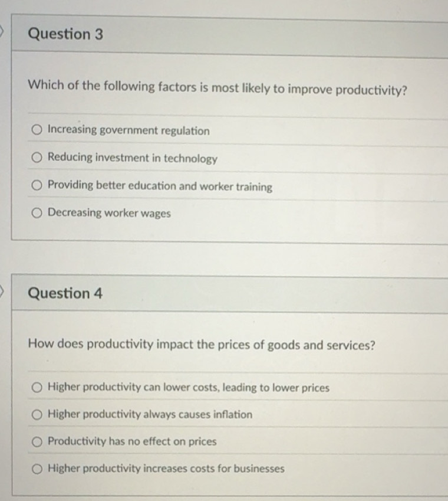
Task: Click the question text about improving productivity
Action: point(218,89)
